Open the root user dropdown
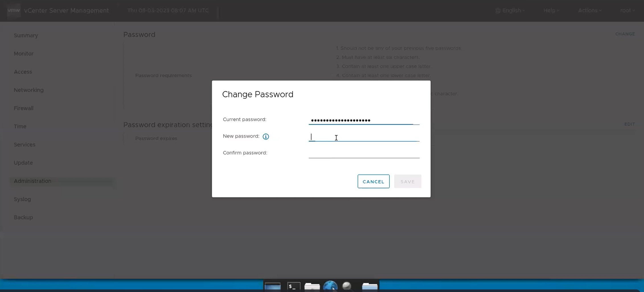Viewport: 644px width, 292px height. point(627,10)
